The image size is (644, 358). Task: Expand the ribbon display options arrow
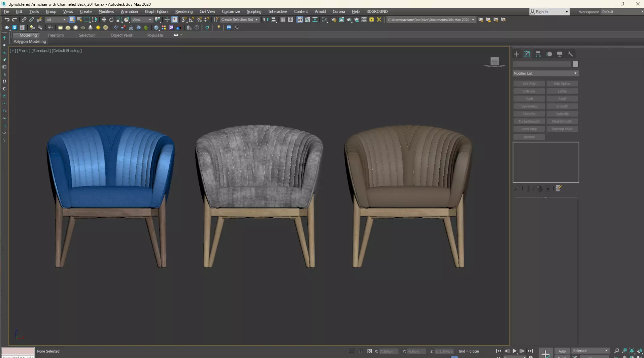click(181, 35)
